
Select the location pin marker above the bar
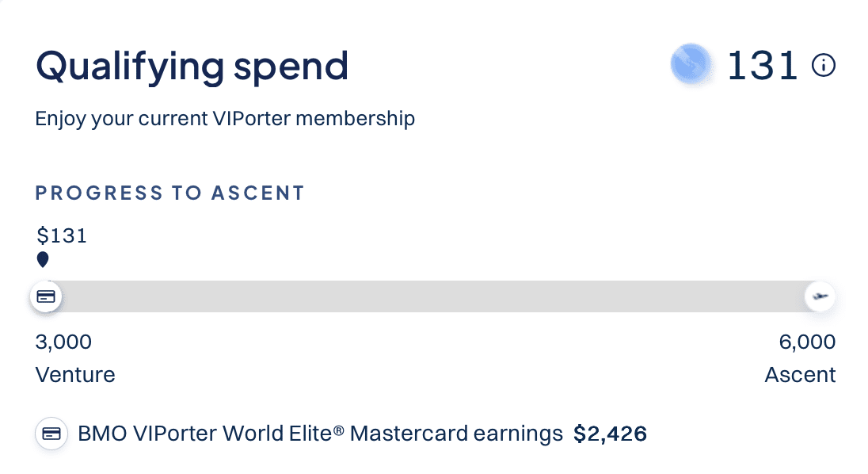[43, 259]
